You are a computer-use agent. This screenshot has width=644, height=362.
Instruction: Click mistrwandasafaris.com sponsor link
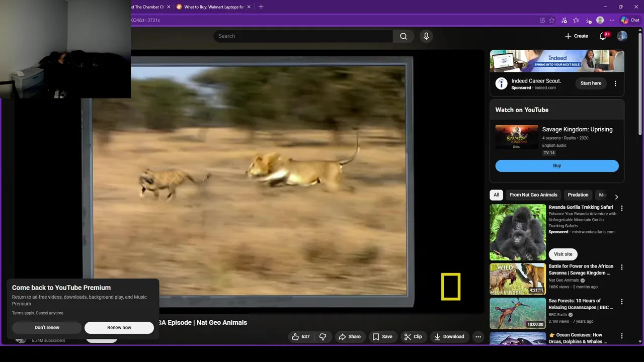(593, 232)
